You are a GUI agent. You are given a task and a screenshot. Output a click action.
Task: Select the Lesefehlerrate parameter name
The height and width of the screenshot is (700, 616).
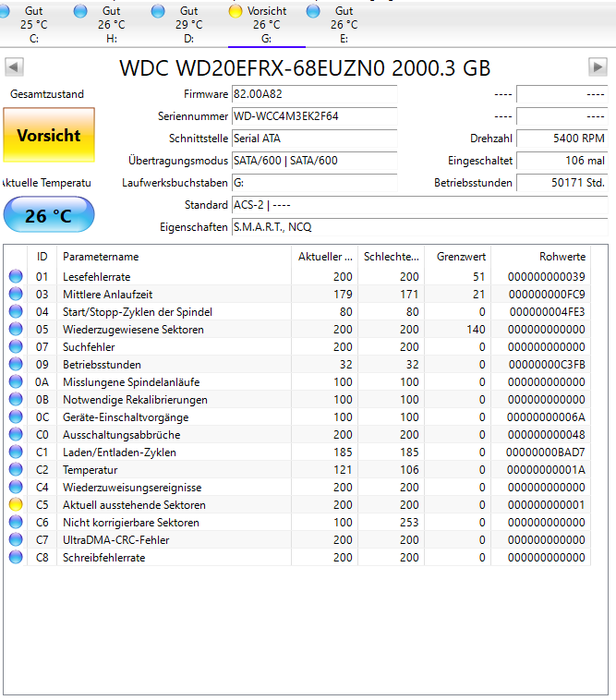pyautogui.click(x=97, y=277)
